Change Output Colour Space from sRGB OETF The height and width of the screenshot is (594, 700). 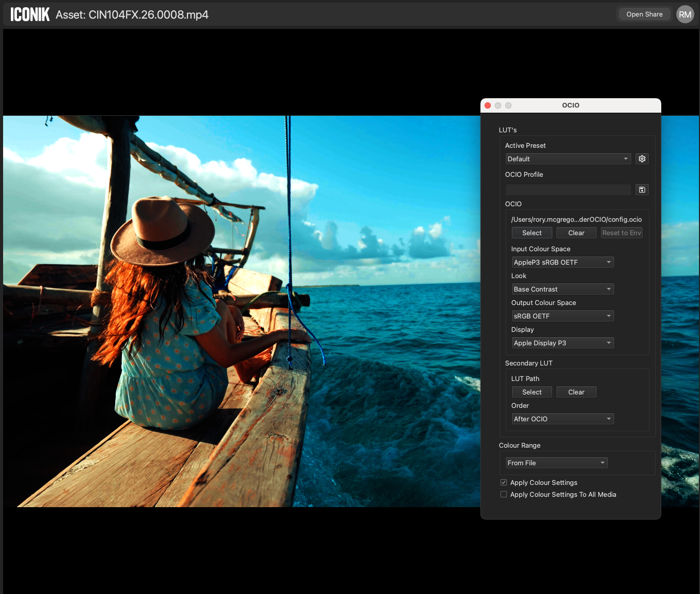tap(562, 316)
